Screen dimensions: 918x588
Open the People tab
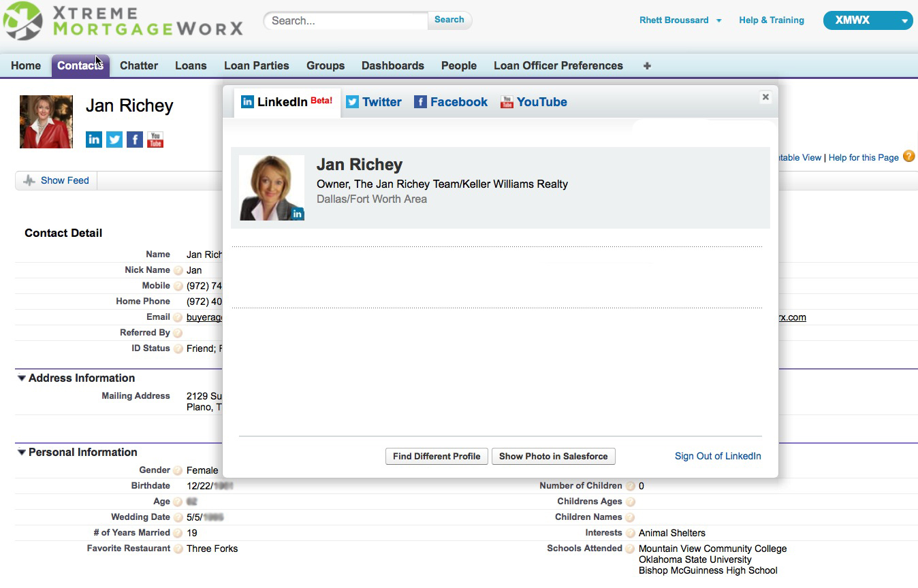tap(459, 66)
